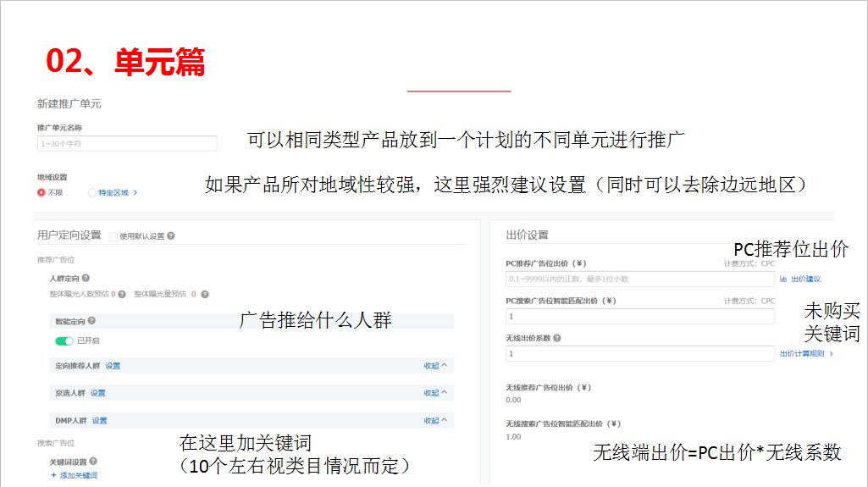This screenshot has height=487, width=868.
Task: Open help icon for 整体曝光量预估
Action: tap(205, 295)
